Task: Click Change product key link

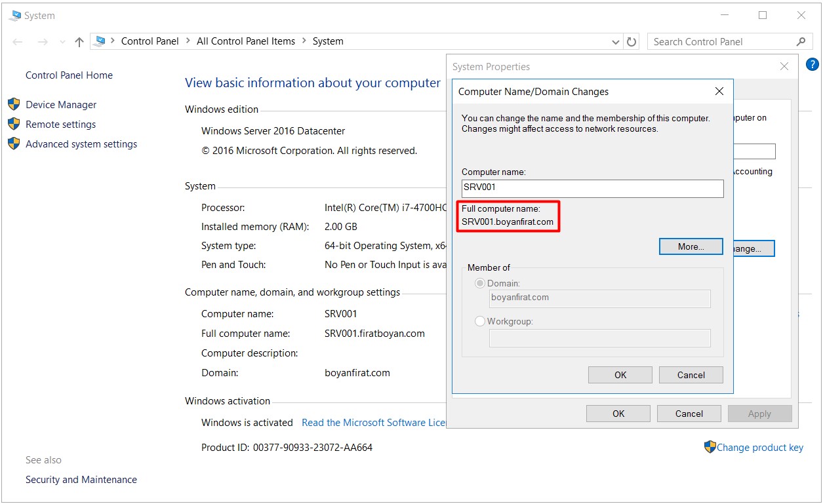Action: pos(760,448)
